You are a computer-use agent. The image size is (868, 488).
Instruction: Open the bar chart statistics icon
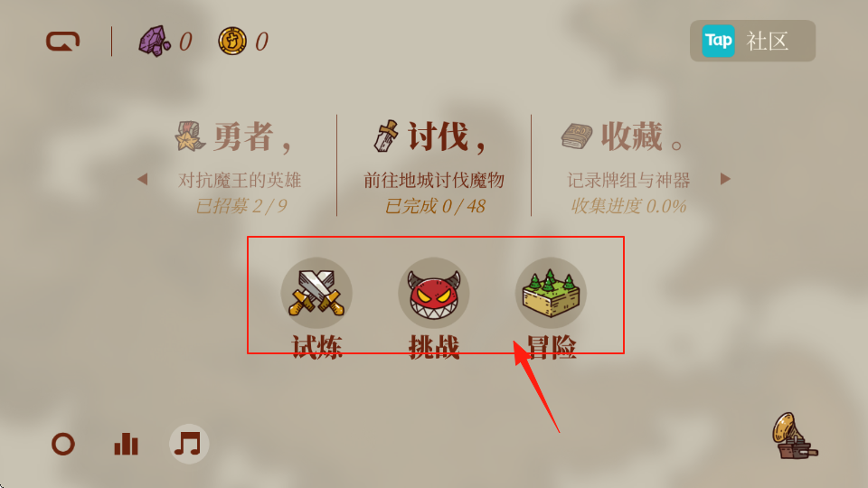click(x=127, y=444)
